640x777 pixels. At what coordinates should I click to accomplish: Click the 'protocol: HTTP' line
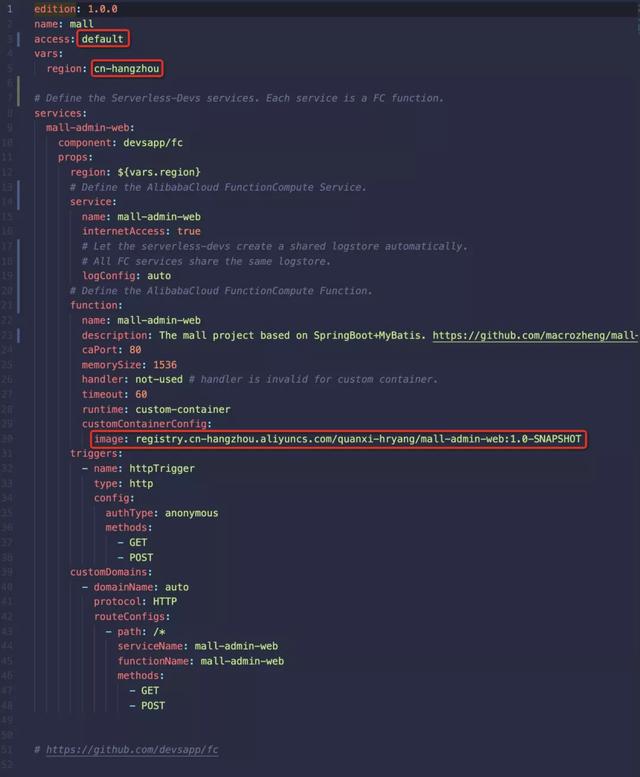[135, 602]
